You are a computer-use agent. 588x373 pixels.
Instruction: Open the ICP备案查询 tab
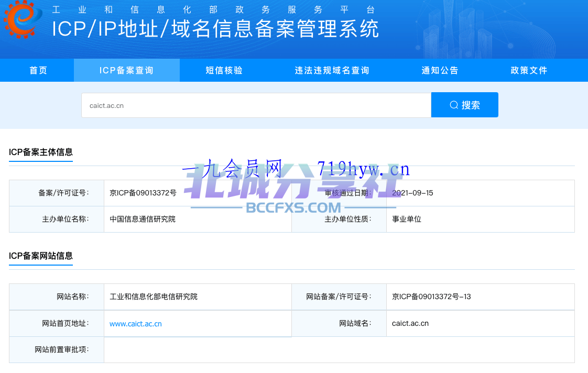127,71
